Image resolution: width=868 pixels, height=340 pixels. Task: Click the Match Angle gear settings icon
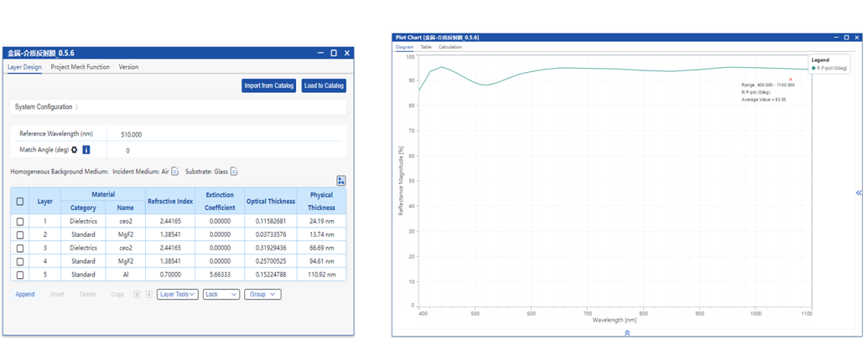(75, 150)
